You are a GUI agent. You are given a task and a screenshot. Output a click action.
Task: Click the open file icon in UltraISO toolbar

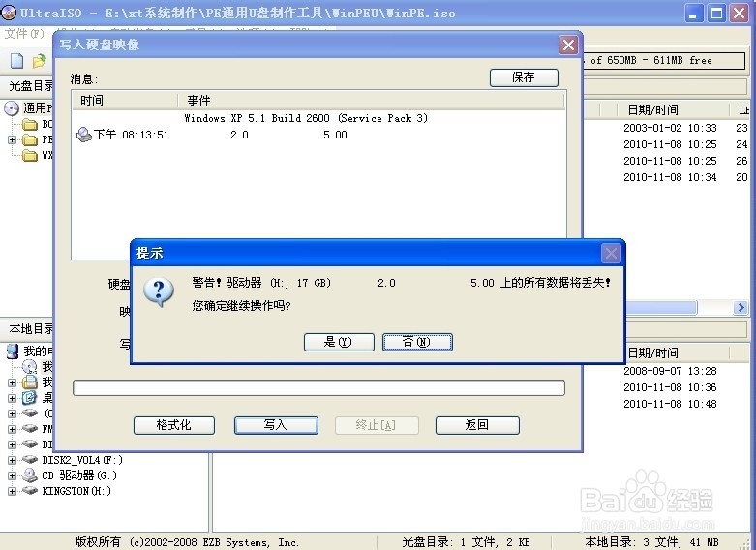click(39, 61)
